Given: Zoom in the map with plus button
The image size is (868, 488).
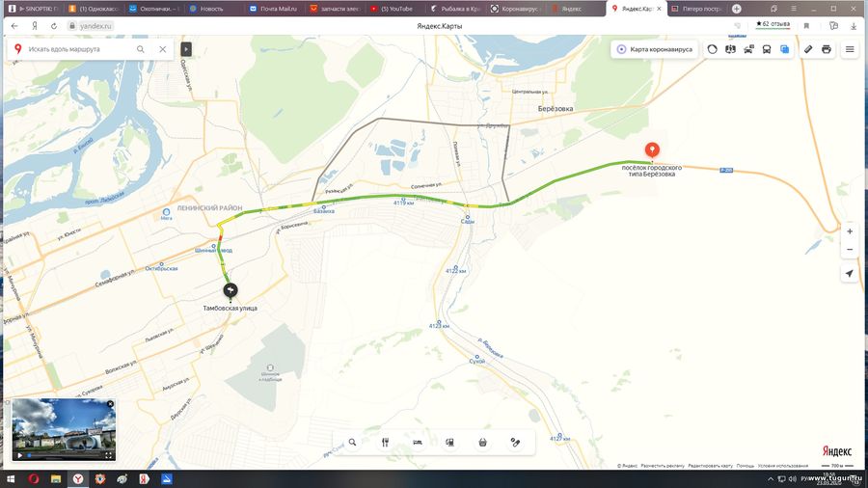Looking at the screenshot, I should click(x=850, y=231).
